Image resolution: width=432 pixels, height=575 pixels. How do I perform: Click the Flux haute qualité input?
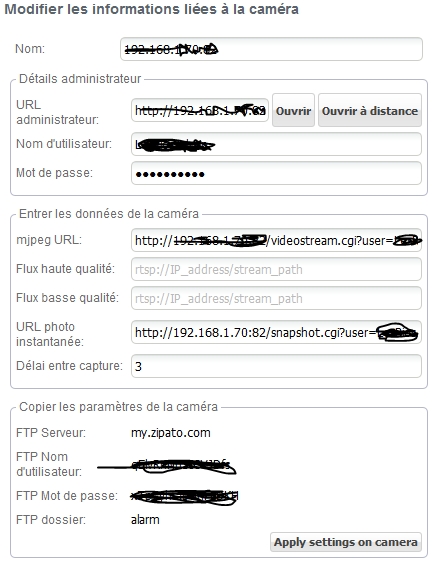[276, 269]
